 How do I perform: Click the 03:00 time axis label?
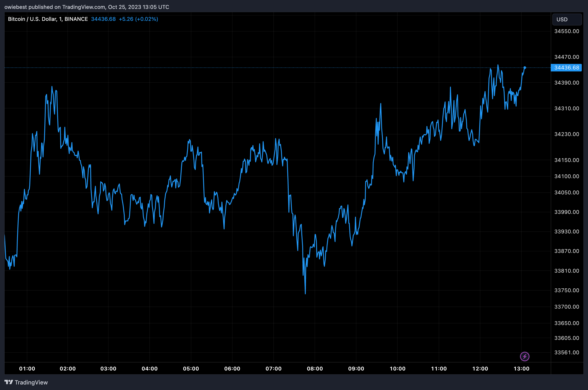click(x=108, y=369)
